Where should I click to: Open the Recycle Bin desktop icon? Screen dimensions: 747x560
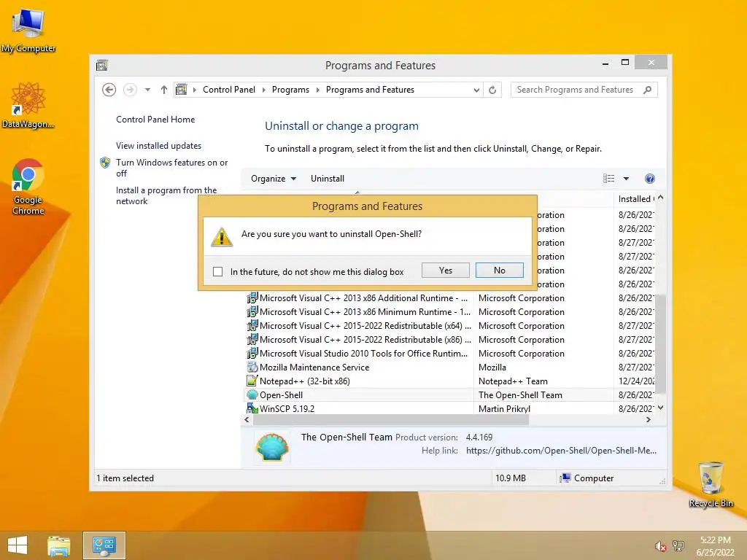coord(711,484)
